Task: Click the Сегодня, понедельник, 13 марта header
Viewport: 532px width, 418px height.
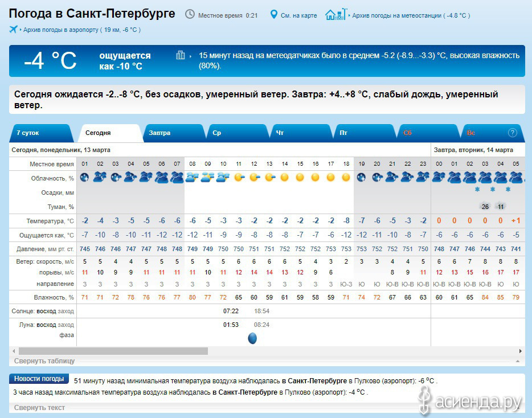Action: [61, 150]
